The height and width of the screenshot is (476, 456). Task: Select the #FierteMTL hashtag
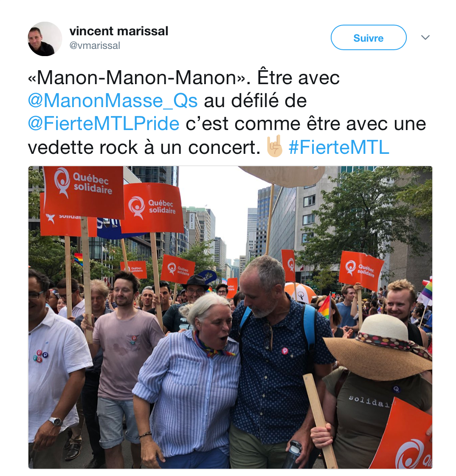pos(339,147)
